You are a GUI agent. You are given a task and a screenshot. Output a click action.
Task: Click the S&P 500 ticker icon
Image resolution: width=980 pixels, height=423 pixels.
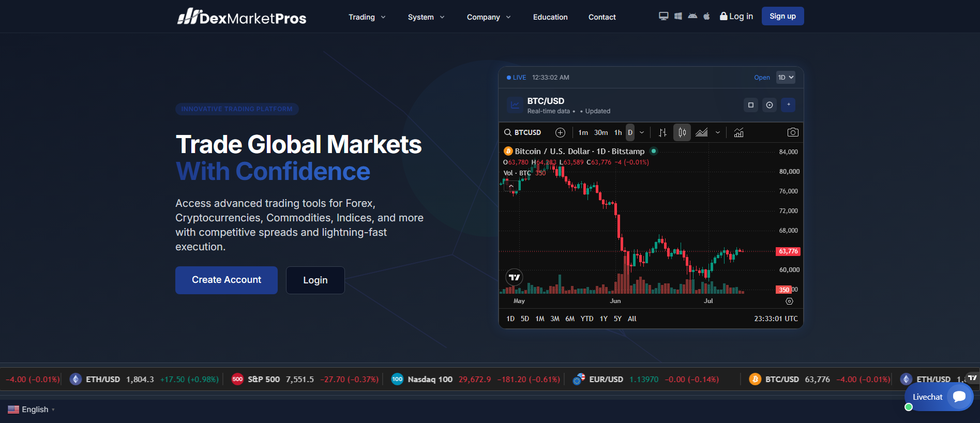(237, 379)
